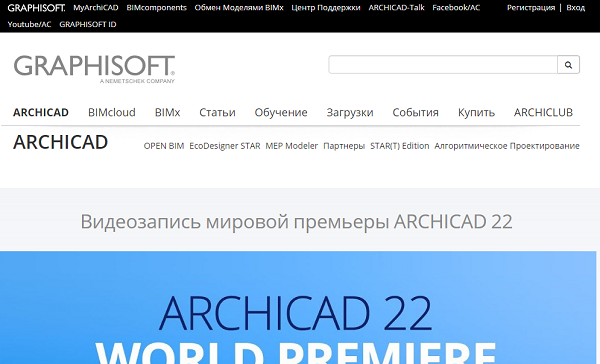
Task: Select the BIMx menu item
Action: [167, 113]
